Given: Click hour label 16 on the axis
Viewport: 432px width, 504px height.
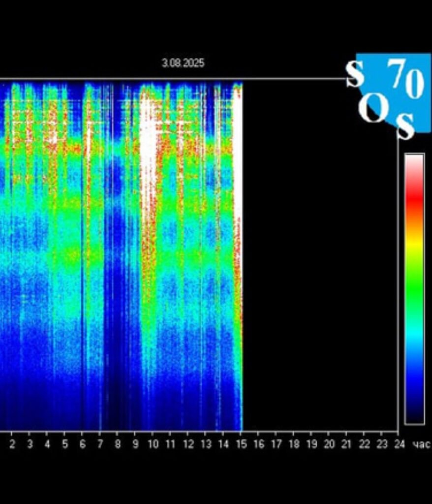Looking at the screenshot, I should pos(259,444).
